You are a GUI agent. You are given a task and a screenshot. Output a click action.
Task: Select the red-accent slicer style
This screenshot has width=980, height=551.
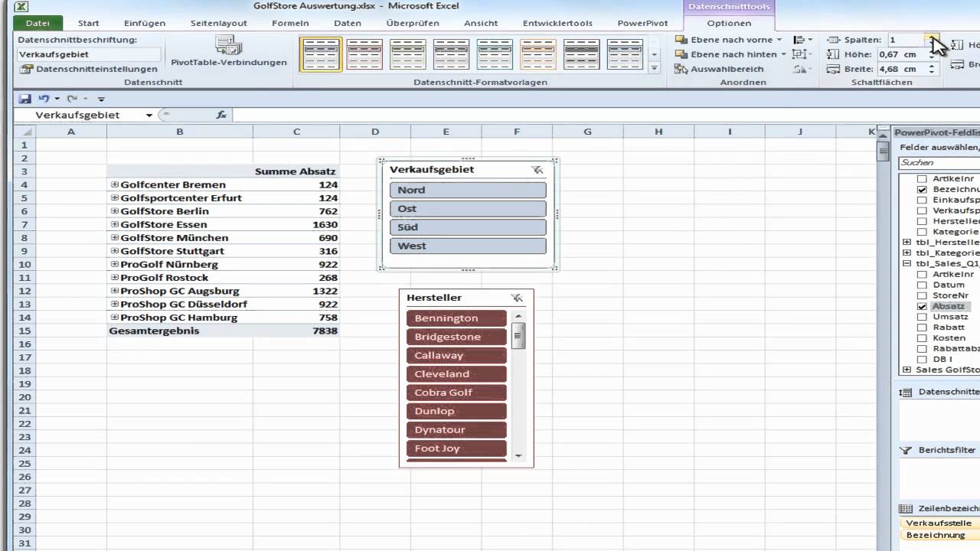[x=364, y=54]
